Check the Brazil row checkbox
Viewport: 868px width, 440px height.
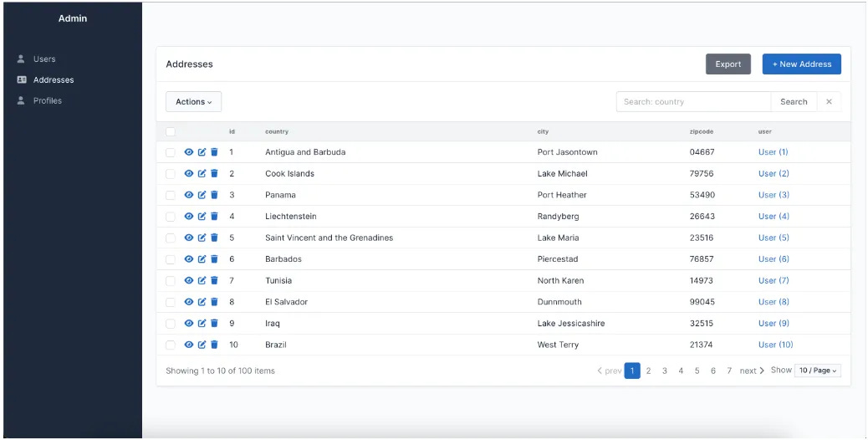[x=171, y=345]
